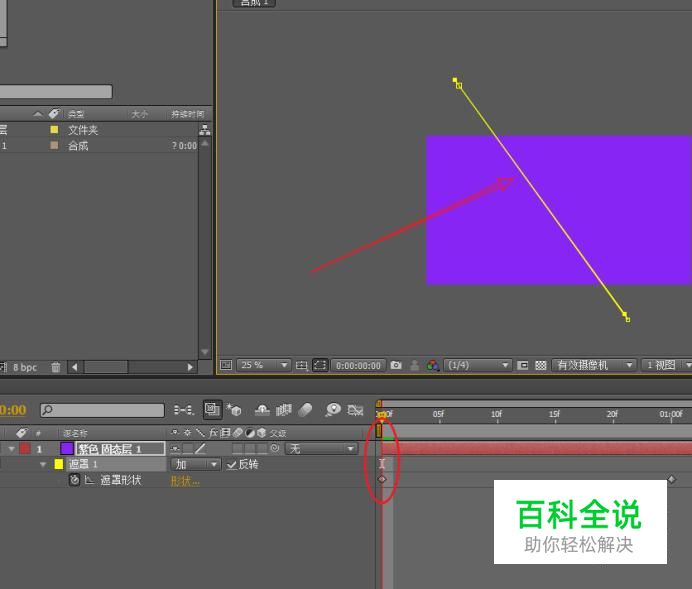Click the yellow mask color swatch of 遮罩 1
692x589 pixels.
59,464
